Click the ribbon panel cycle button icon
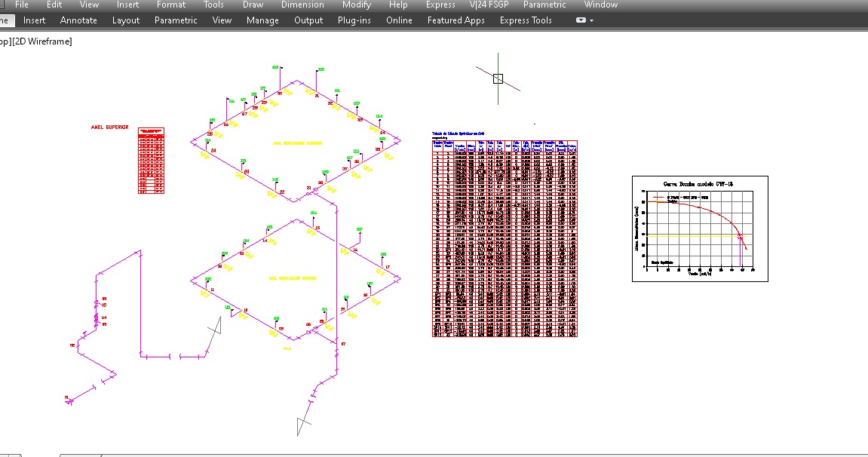Viewport: 868px width, 457px height. pos(581,20)
